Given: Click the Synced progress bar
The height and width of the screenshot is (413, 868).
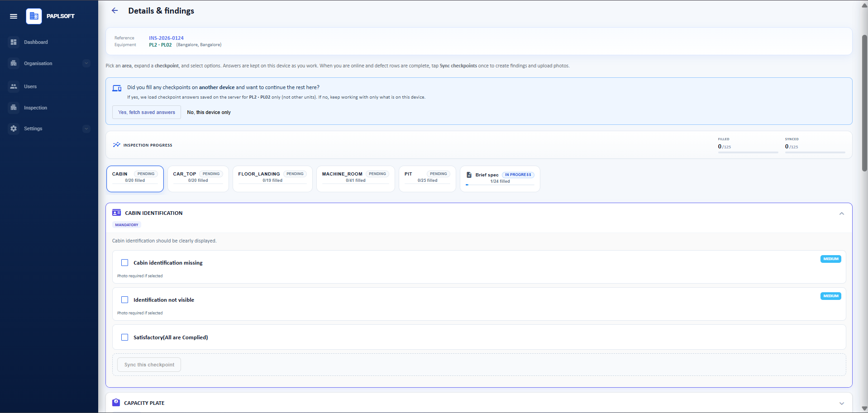Looking at the screenshot, I should click(815, 152).
